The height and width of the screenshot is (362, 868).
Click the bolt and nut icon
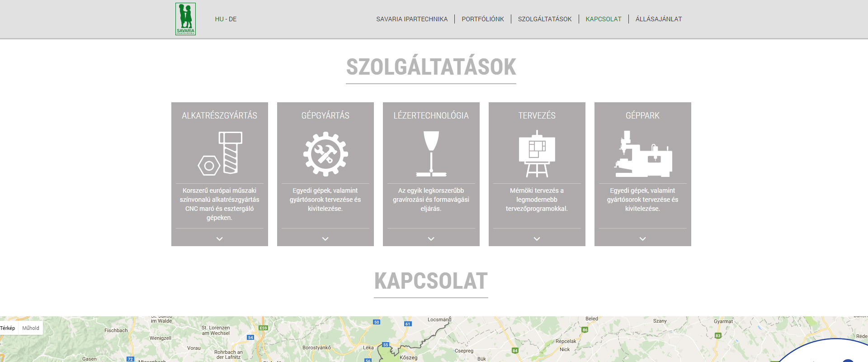coord(220,153)
